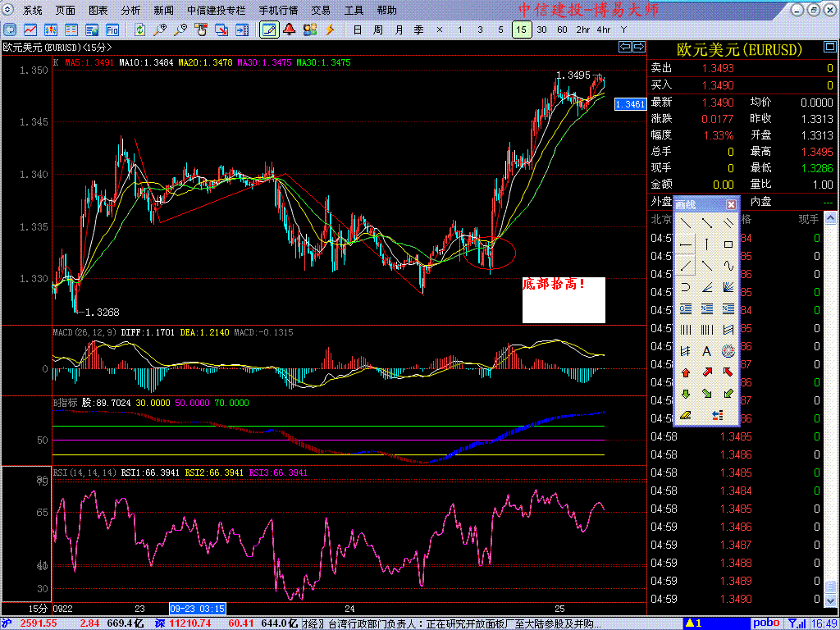The height and width of the screenshot is (630, 840).
Task: Select the green down arrow marker
Action: [x=686, y=394]
